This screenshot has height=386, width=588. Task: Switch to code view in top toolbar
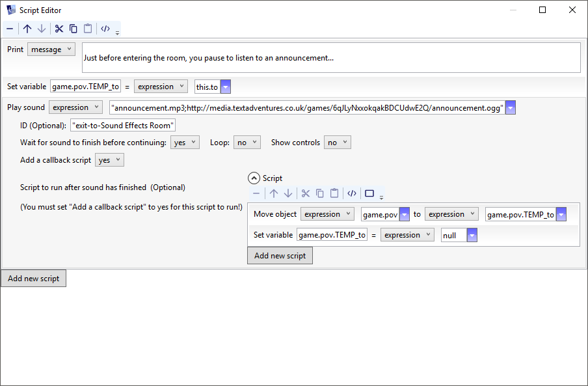105,29
